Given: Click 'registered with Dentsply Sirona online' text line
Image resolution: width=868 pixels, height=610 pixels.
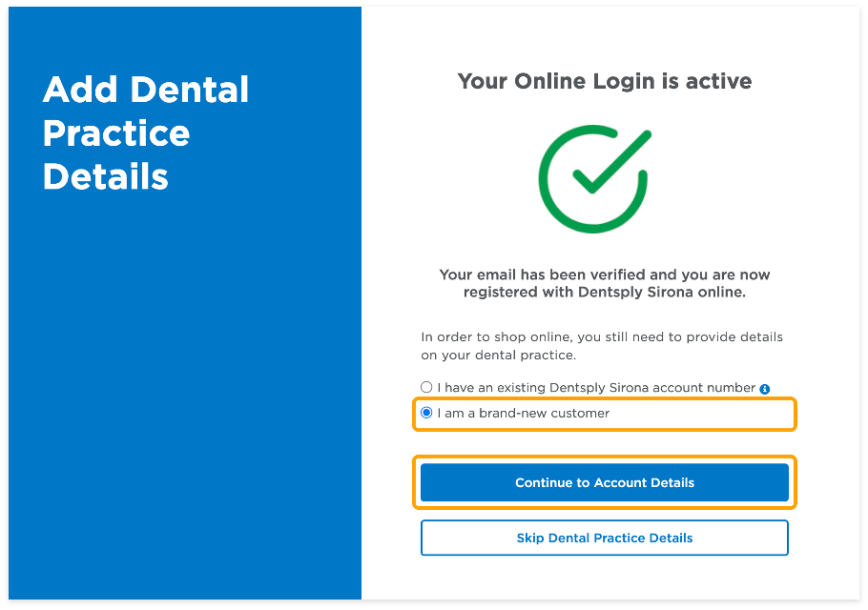Looking at the screenshot, I should 605,293.
